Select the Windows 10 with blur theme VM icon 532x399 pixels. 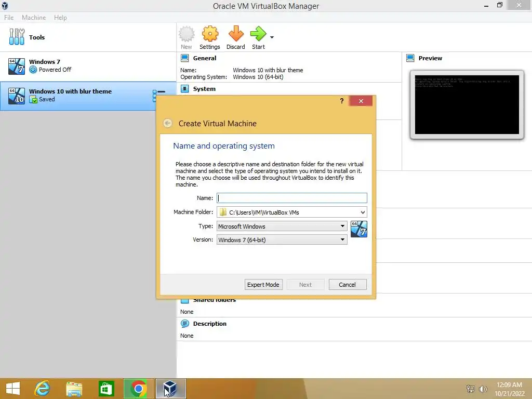pos(17,96)
